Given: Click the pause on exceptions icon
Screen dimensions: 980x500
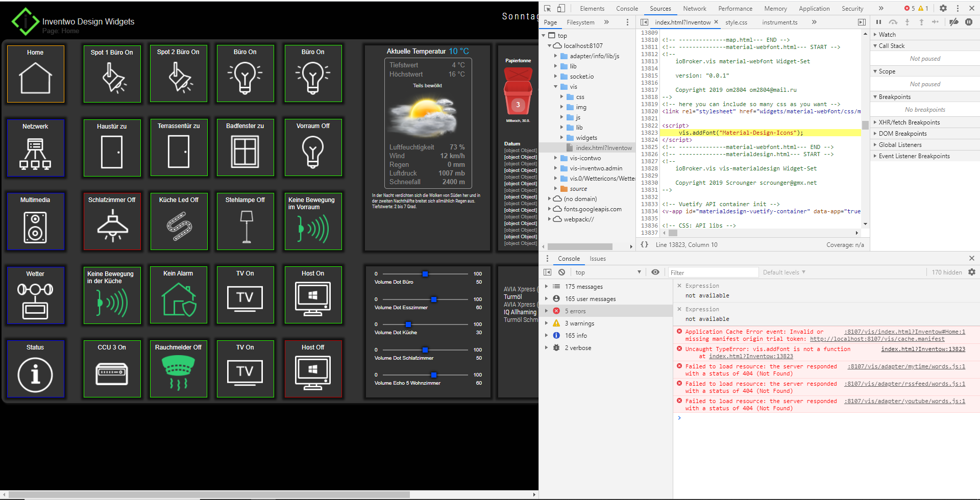Looking at the screenshot, I should coord(969,22).
